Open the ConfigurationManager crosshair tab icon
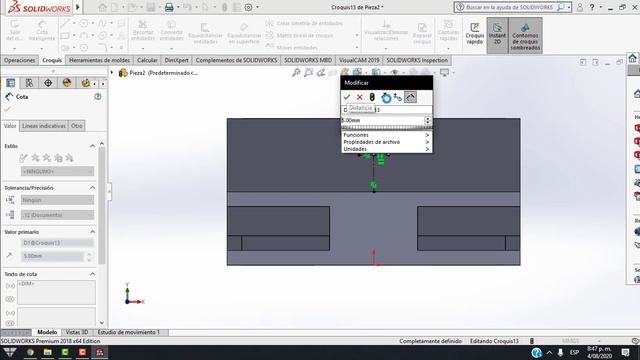 (48, 83)
